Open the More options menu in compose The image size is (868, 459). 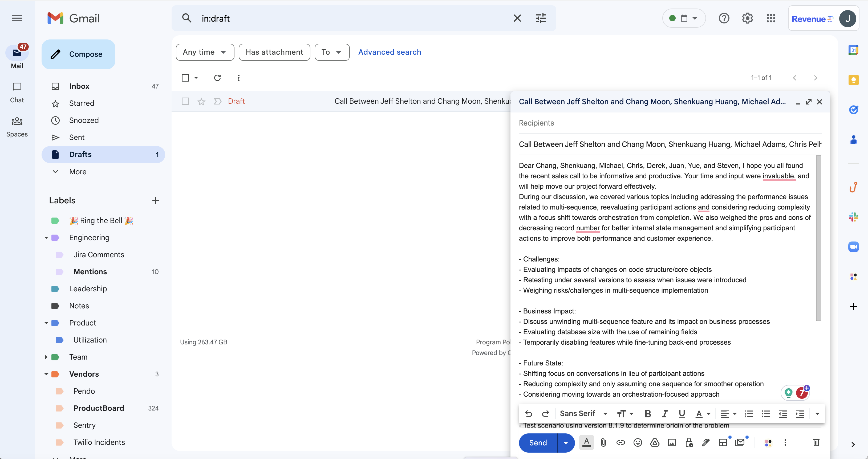(x=785, y=442)
